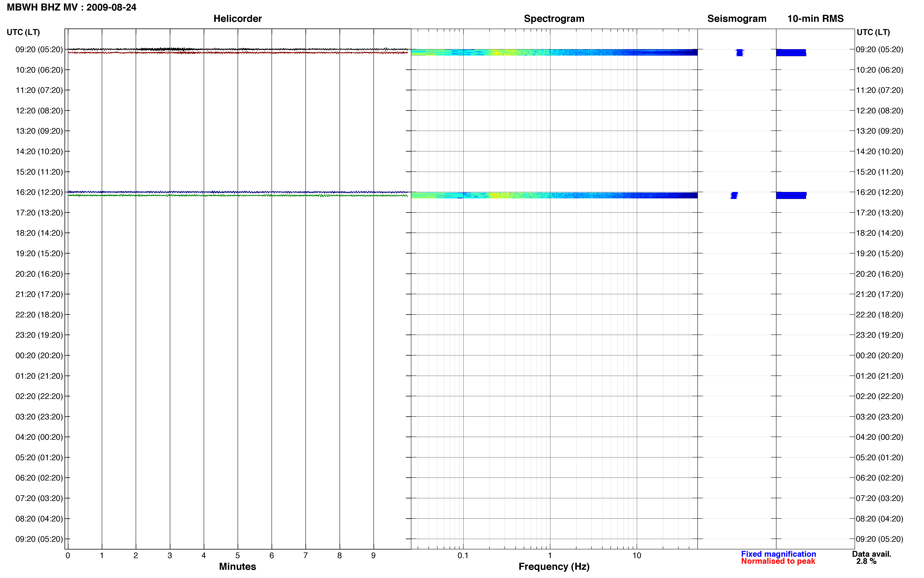Click the 'Fixed magnification' legend text
This screenshot has height=578, width=924.
[778, 554]
